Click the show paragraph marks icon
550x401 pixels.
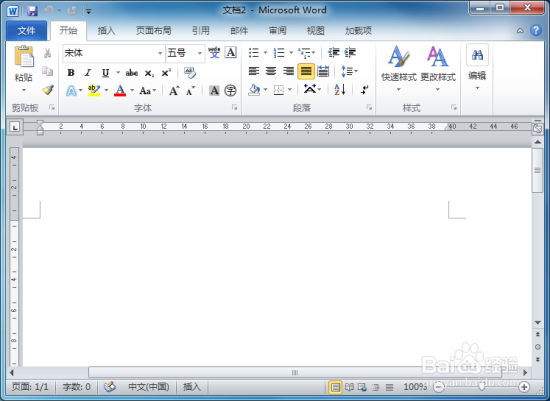coord(365,90)
